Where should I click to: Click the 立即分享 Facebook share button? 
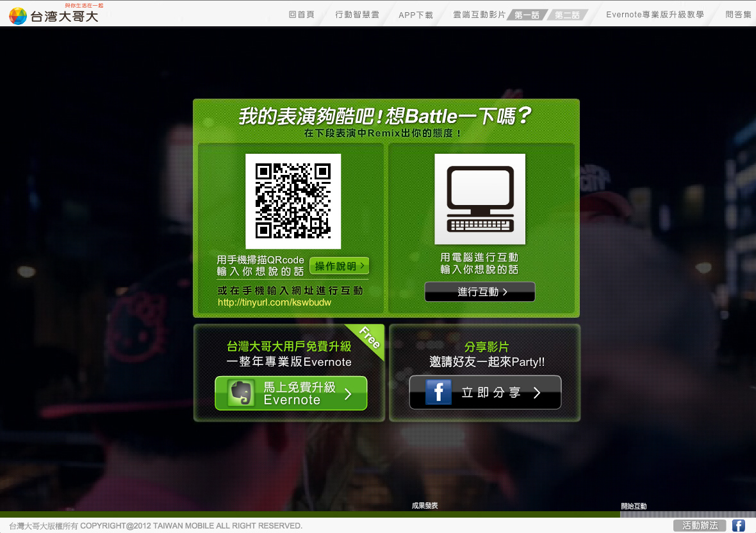pyautogui.click(x=485, y=392)
